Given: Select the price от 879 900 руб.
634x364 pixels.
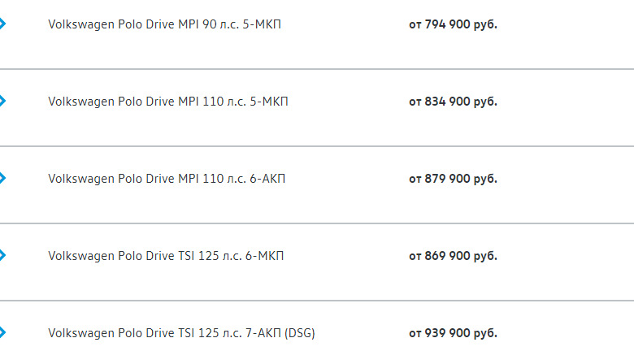Looking at the screenshot, I should point(453,179).
